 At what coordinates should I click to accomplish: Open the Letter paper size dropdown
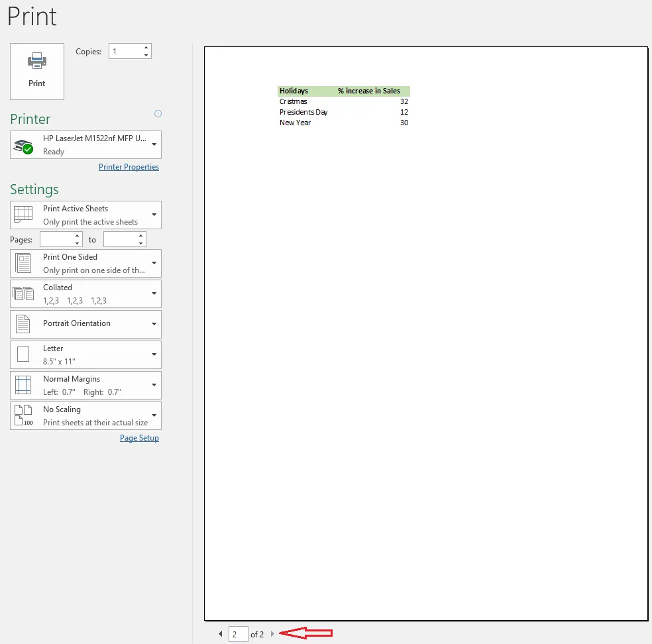(x=85, y=354)
